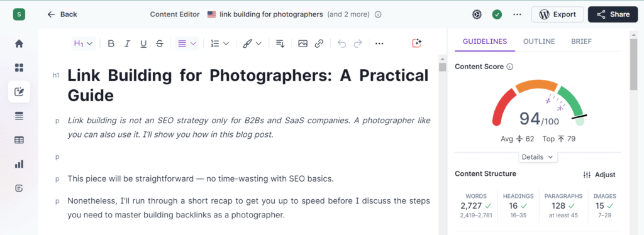The image size is (644, 235).
Task: Go Back with the arrow button
Action: pyautogui.click(x=62, y=14)
